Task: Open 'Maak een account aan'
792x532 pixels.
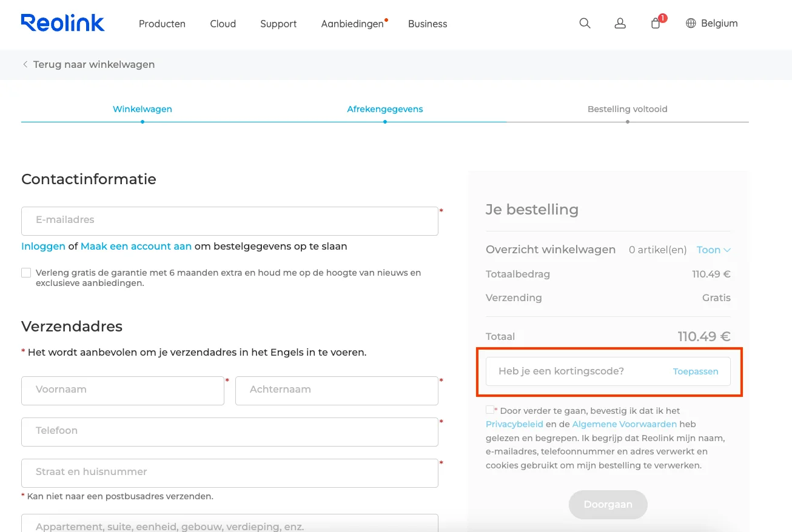Action: point(135,246)
